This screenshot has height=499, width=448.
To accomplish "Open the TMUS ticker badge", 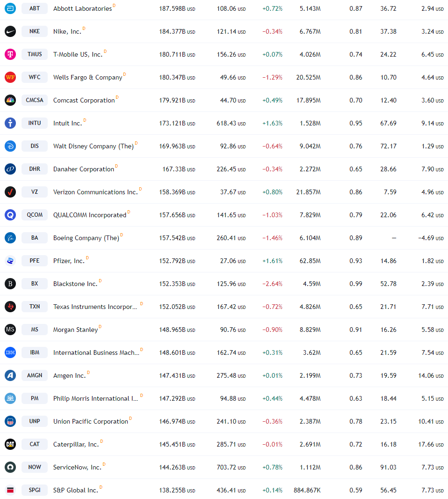I will pyautogui.click(x=35, y=54).
